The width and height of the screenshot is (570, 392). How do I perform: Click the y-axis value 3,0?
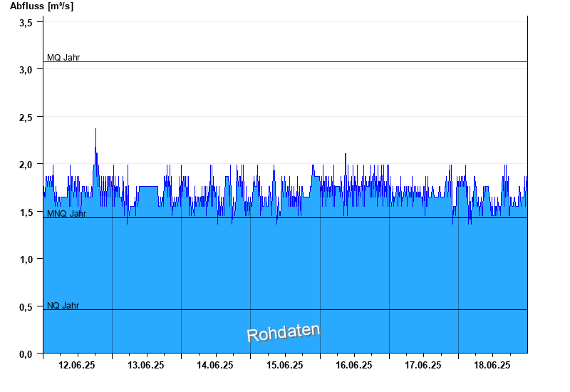click(26, 70)
